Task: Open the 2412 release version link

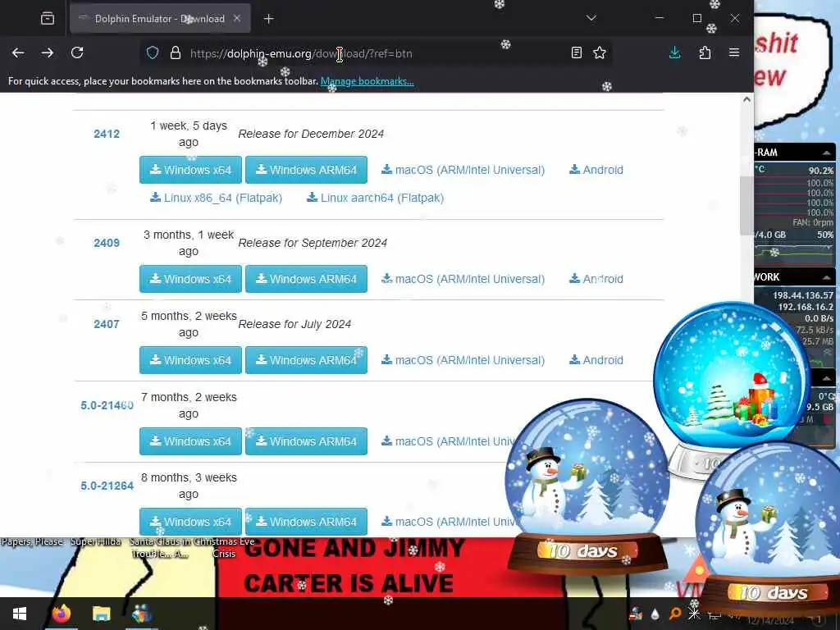Action: [x=107, y=134]
